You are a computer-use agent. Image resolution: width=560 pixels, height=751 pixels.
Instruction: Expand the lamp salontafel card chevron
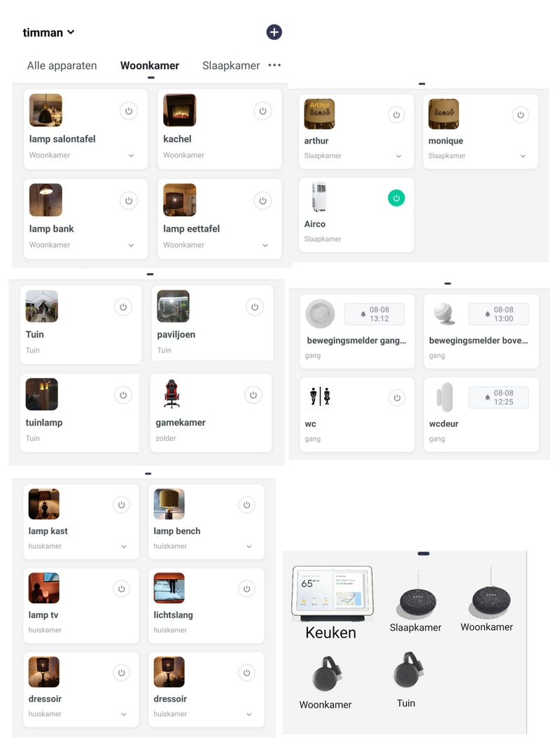(x=132, y=155)
